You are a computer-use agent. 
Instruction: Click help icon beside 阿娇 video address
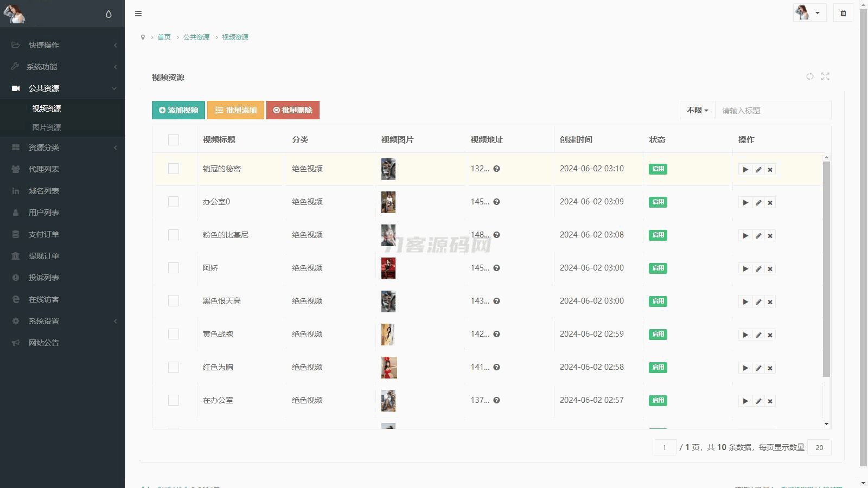(x=496, y=268)
